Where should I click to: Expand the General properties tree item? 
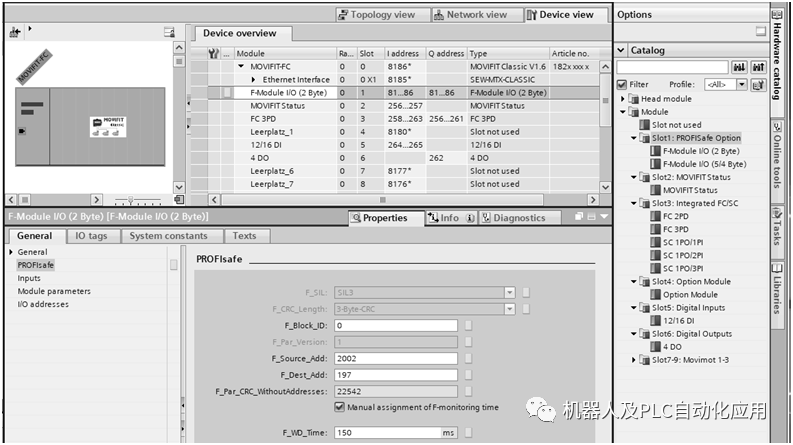pyautogui.click(x=11, y=252)
